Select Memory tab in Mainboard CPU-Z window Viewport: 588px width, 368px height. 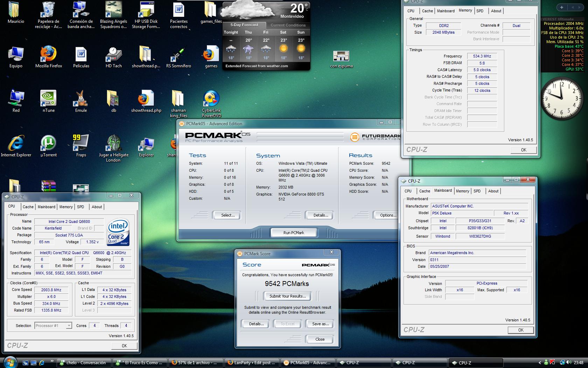pyautogui.click(x=462, y=191)
